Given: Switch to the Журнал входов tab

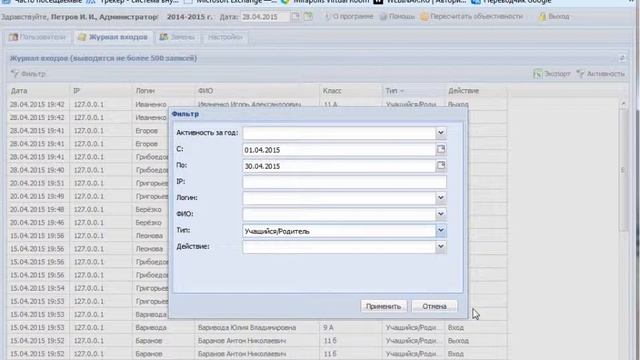Looking at the screenshot, I should (x=113, y=37).
